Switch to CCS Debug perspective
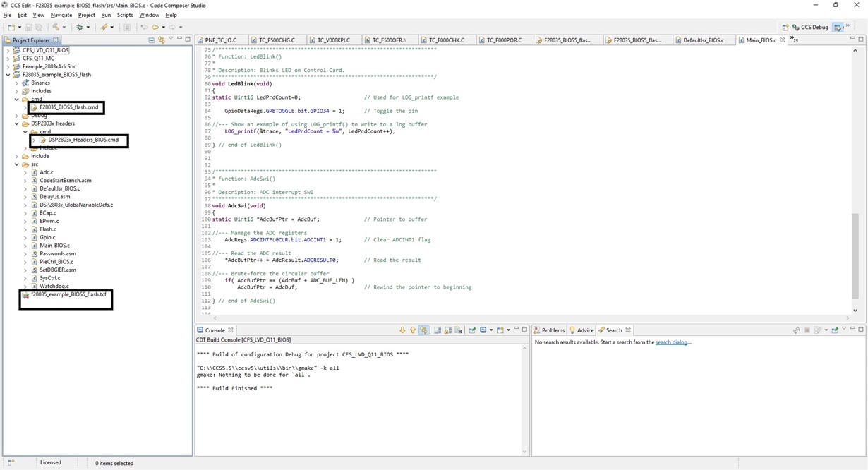This screenshot has width=868, height=470. click(810, 28)
